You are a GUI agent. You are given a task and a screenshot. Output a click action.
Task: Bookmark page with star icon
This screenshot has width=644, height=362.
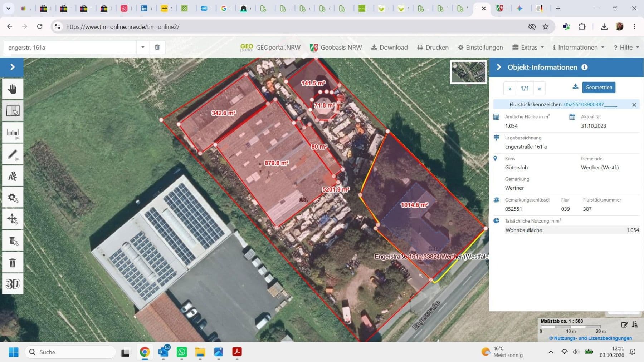point(545,26)
